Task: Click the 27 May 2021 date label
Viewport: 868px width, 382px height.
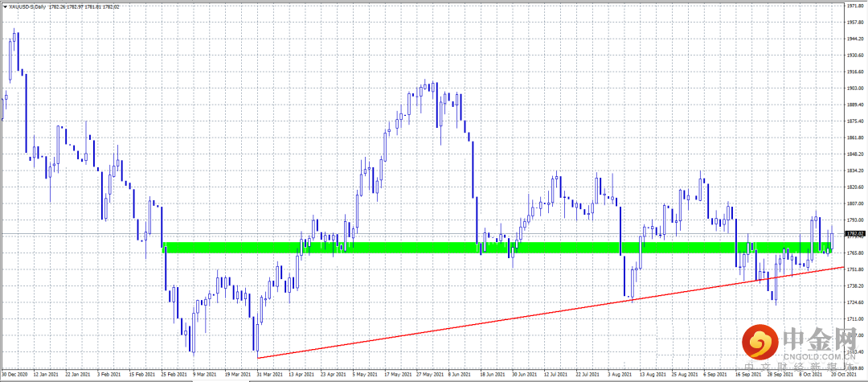Action: click(x=430, y=375)
